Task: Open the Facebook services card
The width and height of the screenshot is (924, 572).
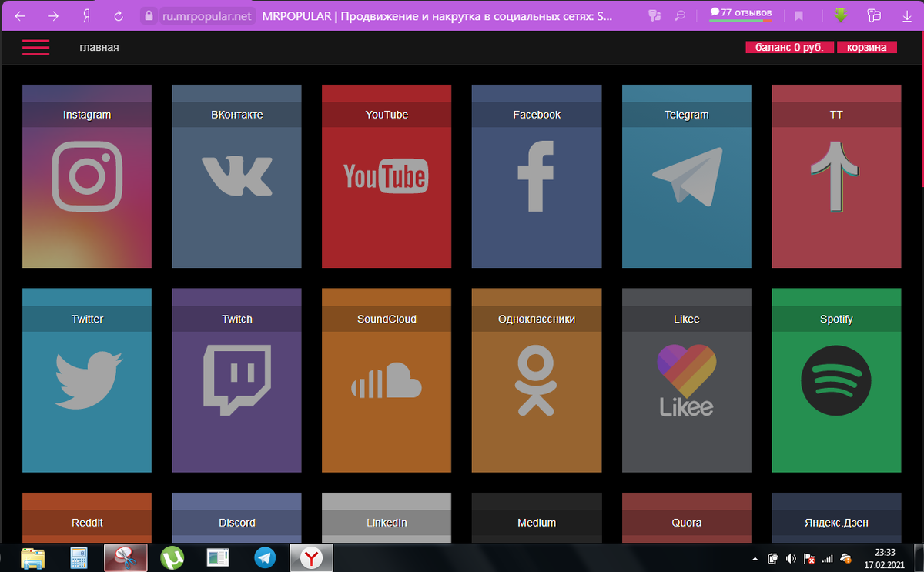Action: tap(537, 176)
